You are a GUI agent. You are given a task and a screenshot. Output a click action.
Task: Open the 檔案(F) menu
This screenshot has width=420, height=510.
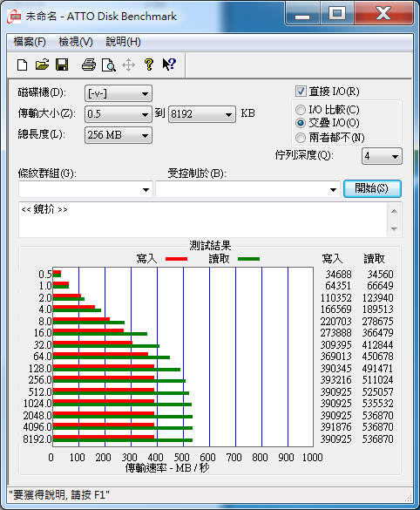click(30, 42)
